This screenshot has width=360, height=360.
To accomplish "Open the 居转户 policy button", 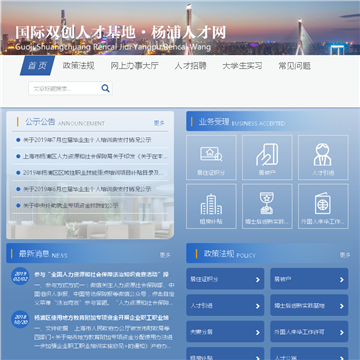I will click(x=309, y=279).
